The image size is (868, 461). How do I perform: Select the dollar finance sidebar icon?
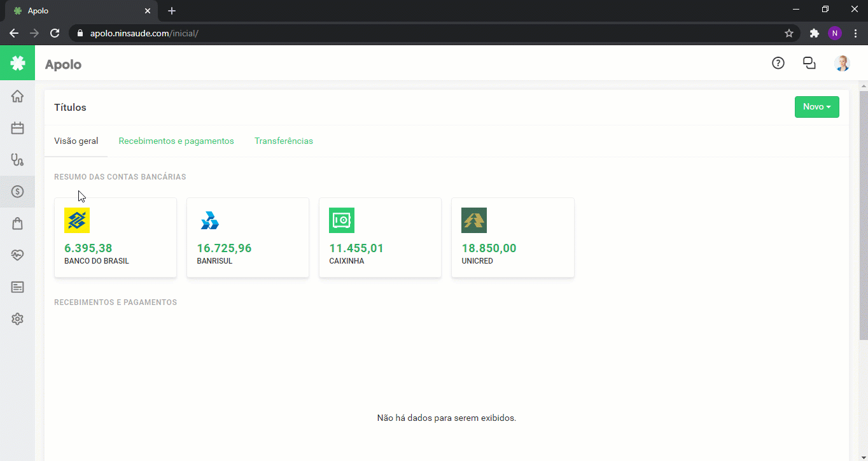click(x=17, y=192)
